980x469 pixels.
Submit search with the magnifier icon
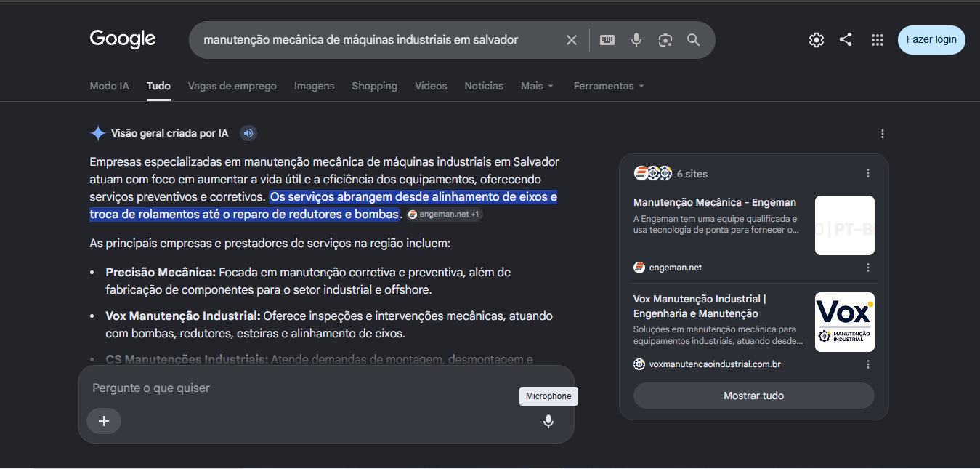(x=694, y=40)
